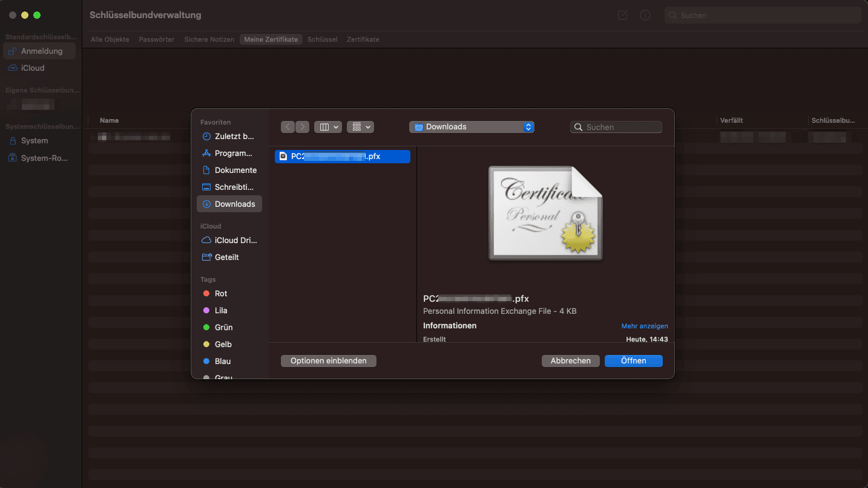This screenshot has width=868, height=488.
Task: Click the large certificate preview thumbnail
Action: [545, 213]
